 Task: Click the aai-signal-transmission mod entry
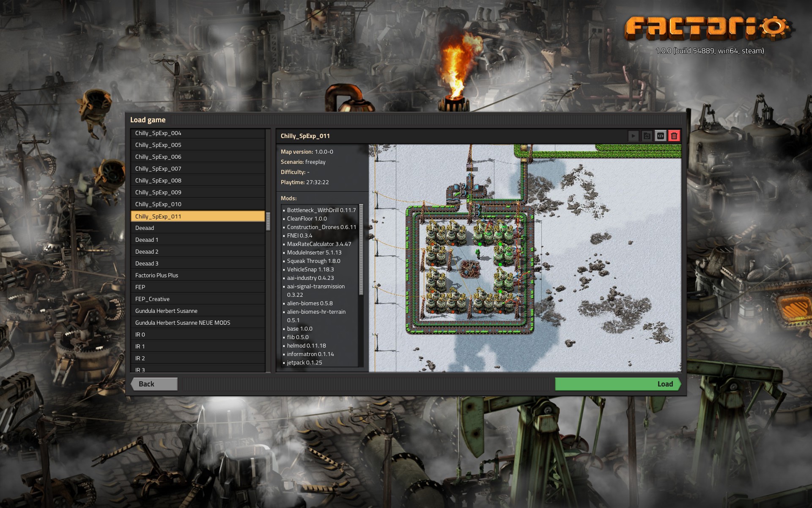[x=315, y=290]
